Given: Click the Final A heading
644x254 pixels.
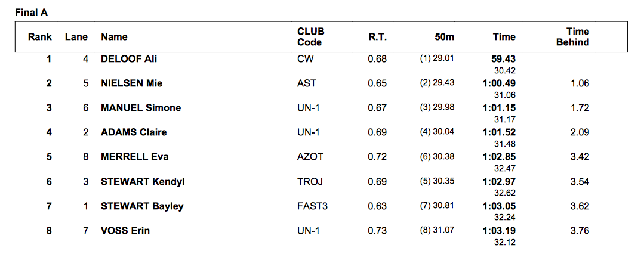Looking at the screenshot, I should tap(30, 11).
